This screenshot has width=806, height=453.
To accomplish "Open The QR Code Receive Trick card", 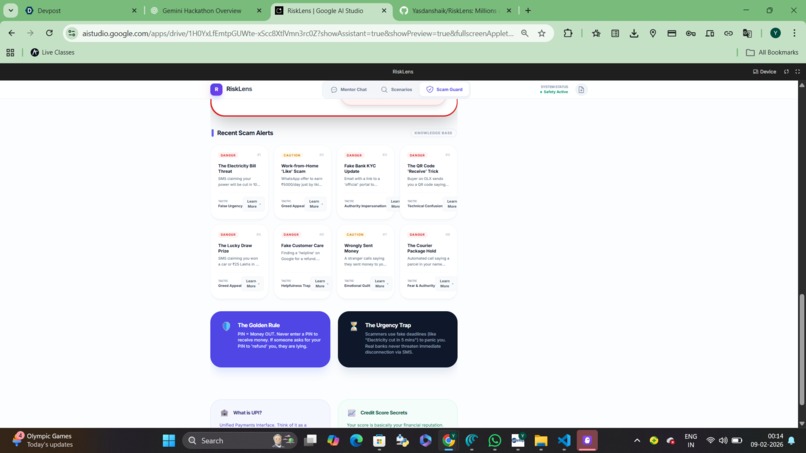I will pyautogui.click(x=428, y=182).
